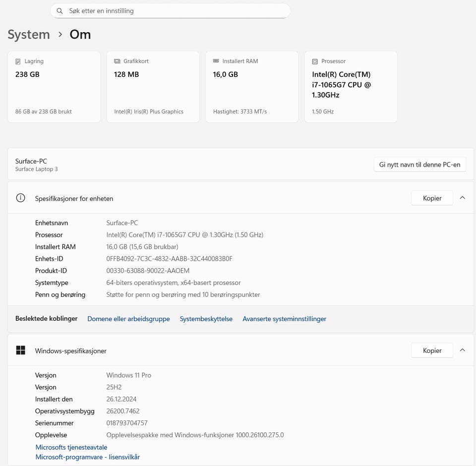Collapse the Windows-spesifikasjoner section
This screenshot has height=466, width=476.
point(462,350)
